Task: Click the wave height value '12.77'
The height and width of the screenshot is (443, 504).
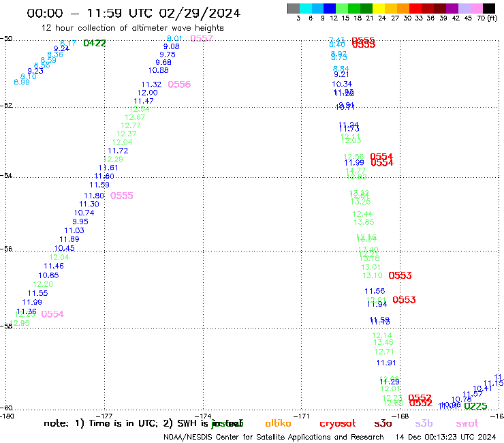Action: coord(131,125)
